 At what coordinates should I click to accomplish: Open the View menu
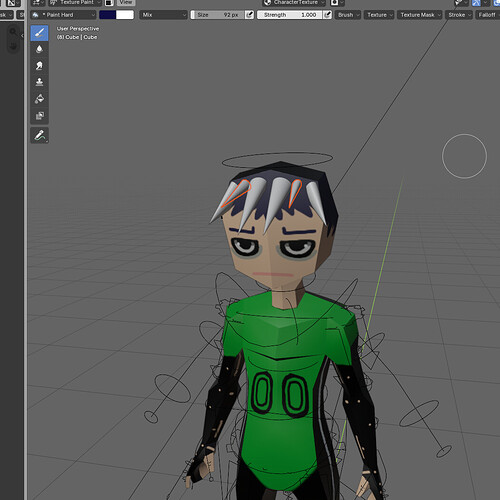[126, 3]
